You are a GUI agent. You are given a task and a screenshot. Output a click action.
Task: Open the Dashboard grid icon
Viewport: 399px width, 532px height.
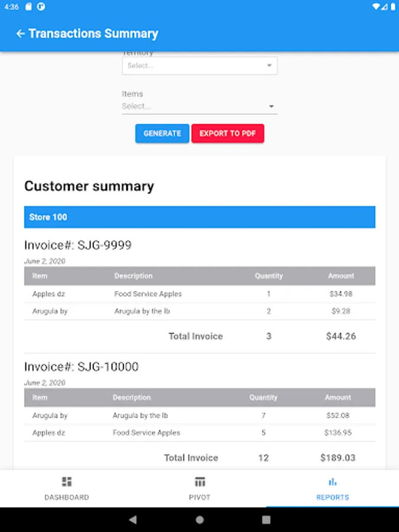[x=66, y=481]
